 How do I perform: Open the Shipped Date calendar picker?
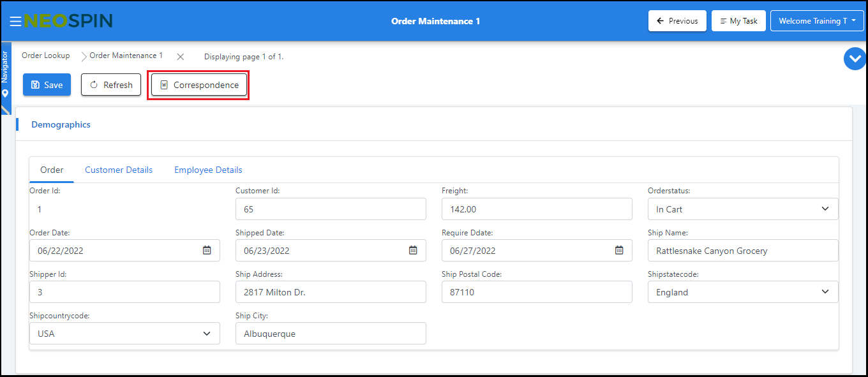[x=413, y=250]
